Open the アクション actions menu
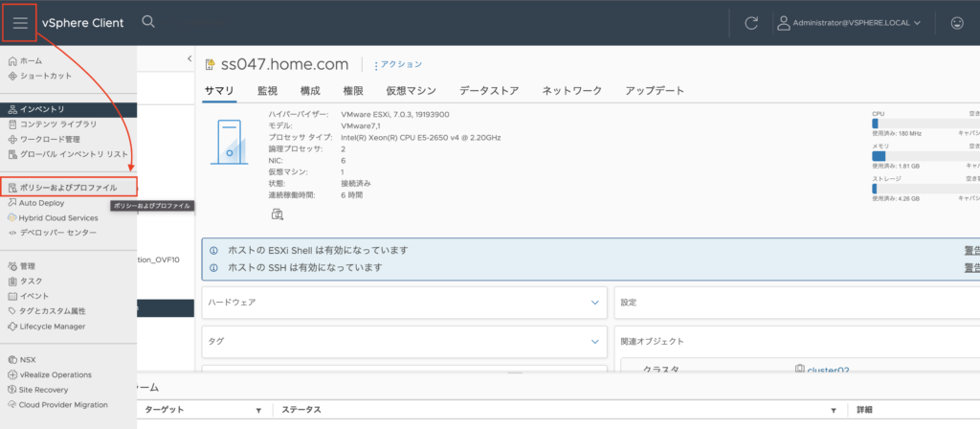980x429 pixels. pos(398,64)
